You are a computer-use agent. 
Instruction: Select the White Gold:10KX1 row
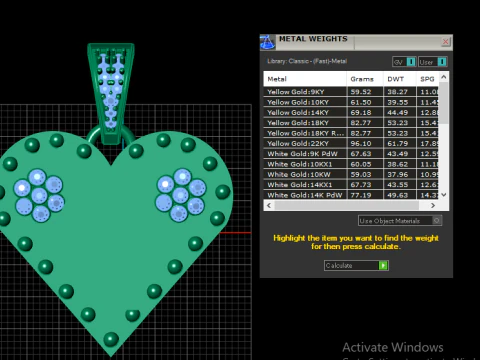pos(351,164)
